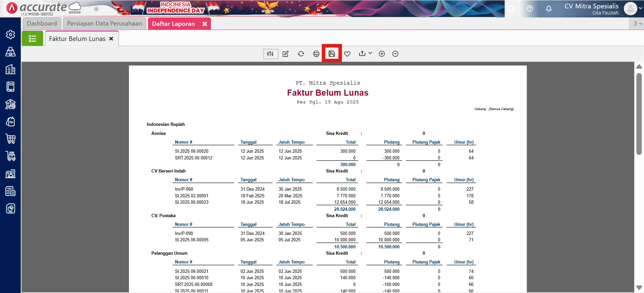Expand the export dropdown arrow
Image resolution: width=644 pixels, height=293 pixels.
[370, 53]
